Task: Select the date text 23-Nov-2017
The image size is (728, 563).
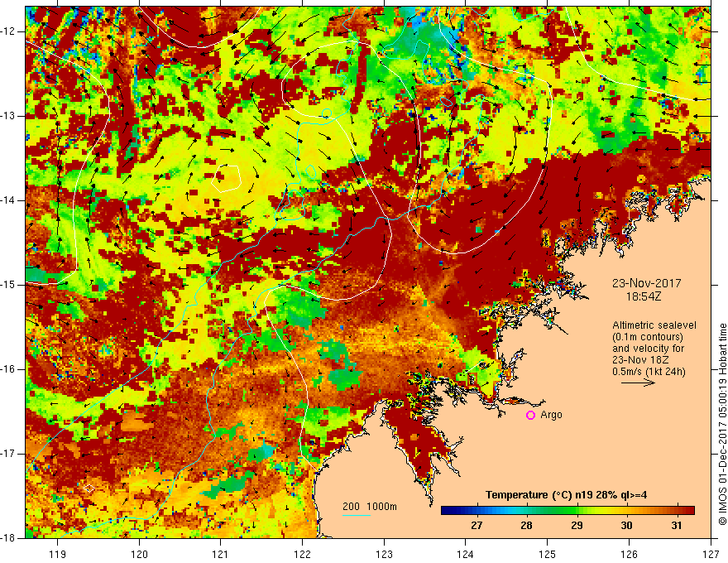Action: tap(647, 283)
